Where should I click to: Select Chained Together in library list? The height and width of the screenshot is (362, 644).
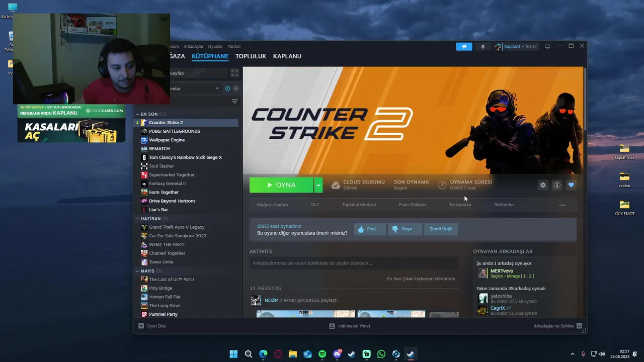pos(187,253)
